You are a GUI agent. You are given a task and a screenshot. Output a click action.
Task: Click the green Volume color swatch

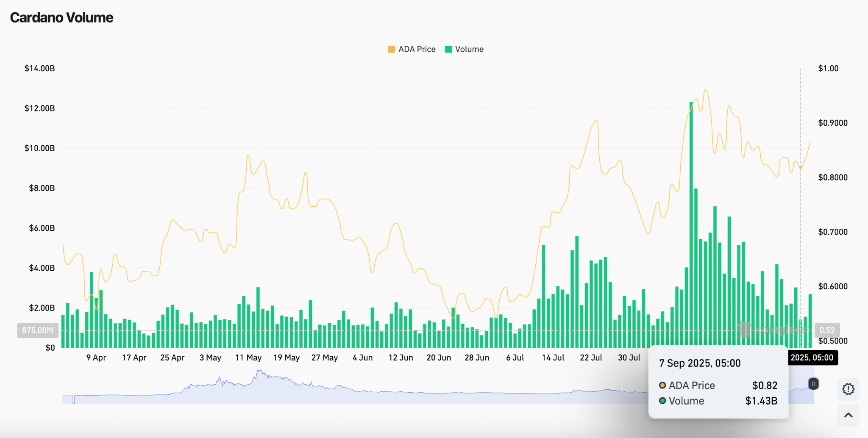point(448,49)
